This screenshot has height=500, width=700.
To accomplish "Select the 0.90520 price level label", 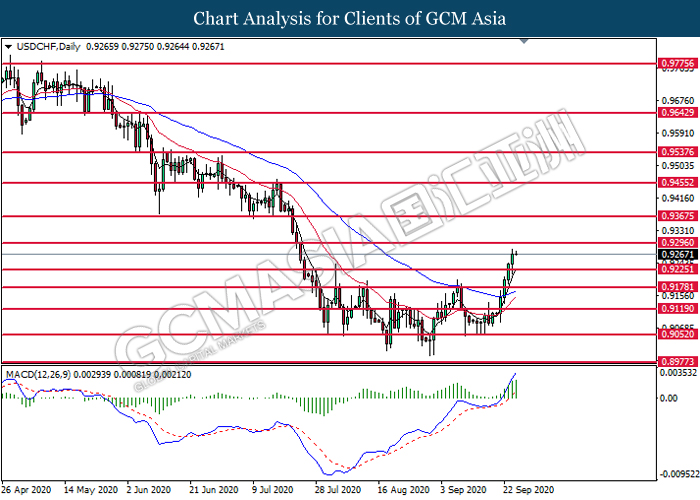I will tap(678, 334).
